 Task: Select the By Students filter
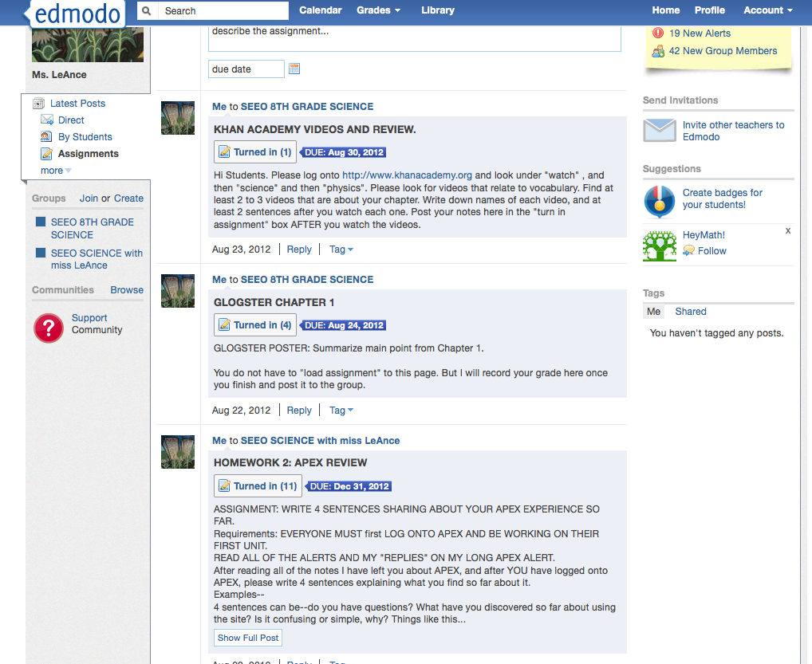[x=85, y=137]
